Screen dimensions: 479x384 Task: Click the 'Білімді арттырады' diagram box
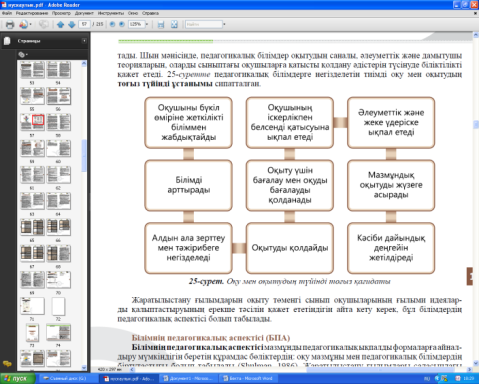[188, 185]
